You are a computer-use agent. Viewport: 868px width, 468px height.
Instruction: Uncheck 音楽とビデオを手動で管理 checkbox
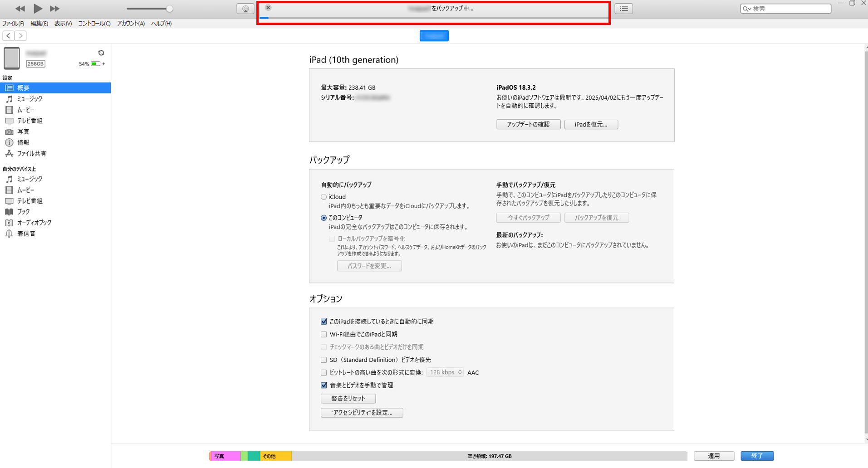324,385
